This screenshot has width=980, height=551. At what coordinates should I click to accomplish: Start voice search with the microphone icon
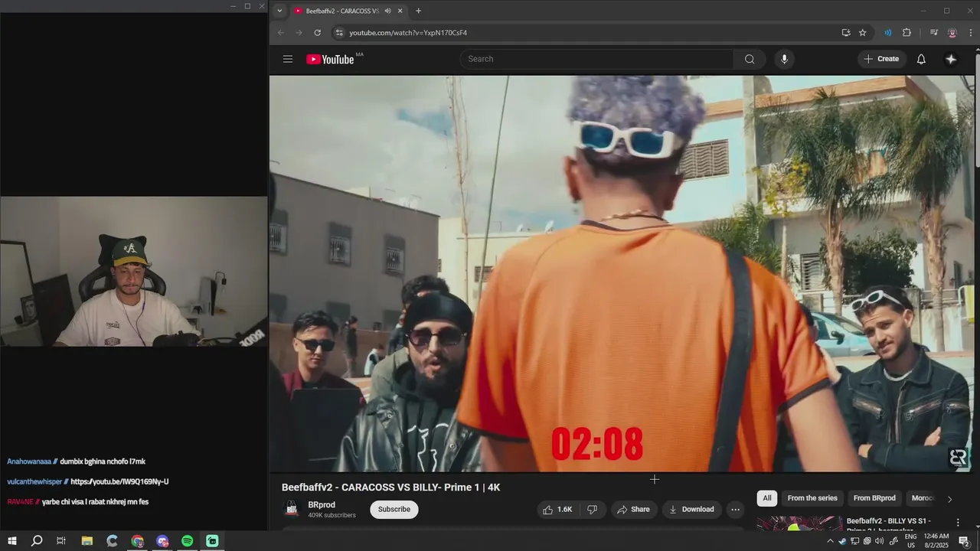pyautogui.click(x=784, y=59)
